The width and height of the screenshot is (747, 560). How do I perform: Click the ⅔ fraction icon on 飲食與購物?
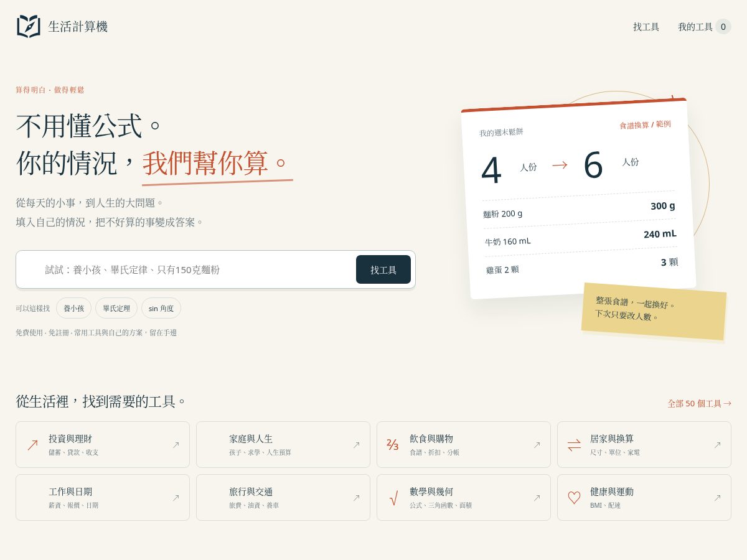(393, 445)
